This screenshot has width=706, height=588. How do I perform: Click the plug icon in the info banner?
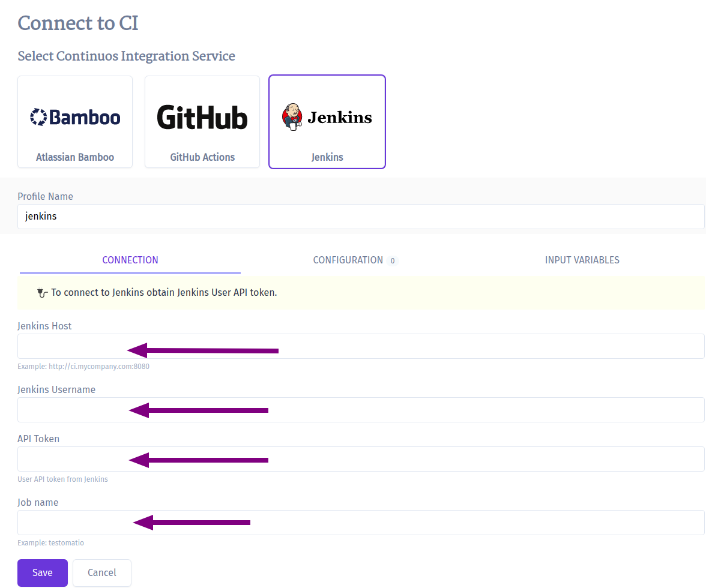pos(42,293)
